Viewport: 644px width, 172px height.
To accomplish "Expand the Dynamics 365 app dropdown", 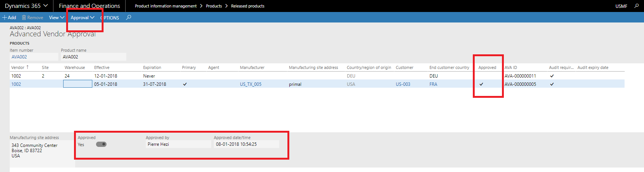I will click(x=46, y=6).
